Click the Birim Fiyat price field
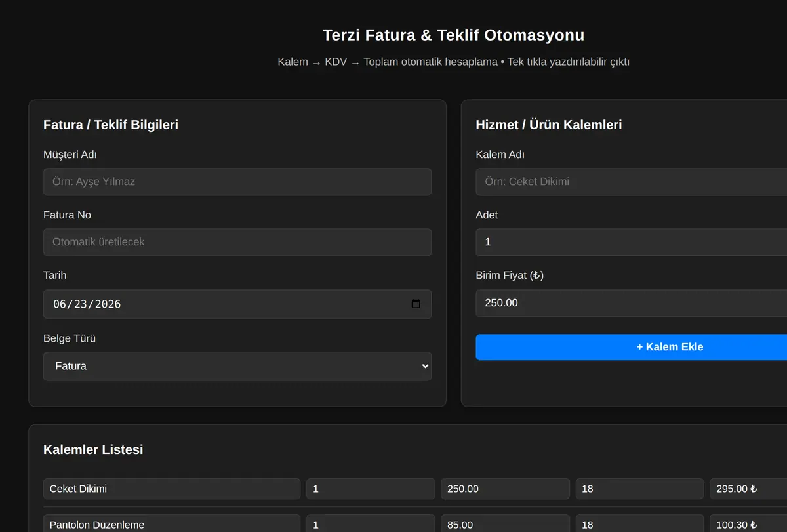 631,303
